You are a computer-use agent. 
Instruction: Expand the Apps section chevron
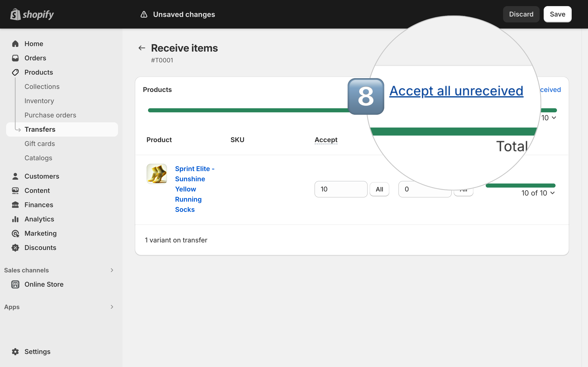click(112, 307)
